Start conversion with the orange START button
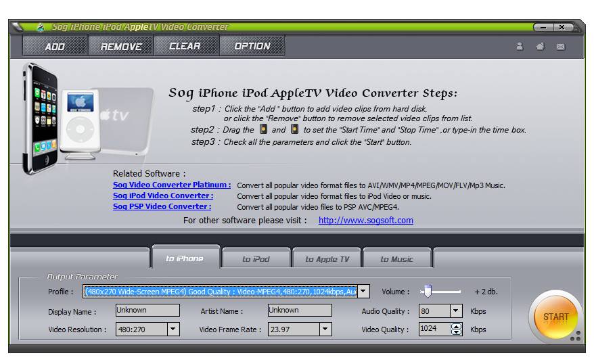594x364 pixels. click(x=555, y=317)
